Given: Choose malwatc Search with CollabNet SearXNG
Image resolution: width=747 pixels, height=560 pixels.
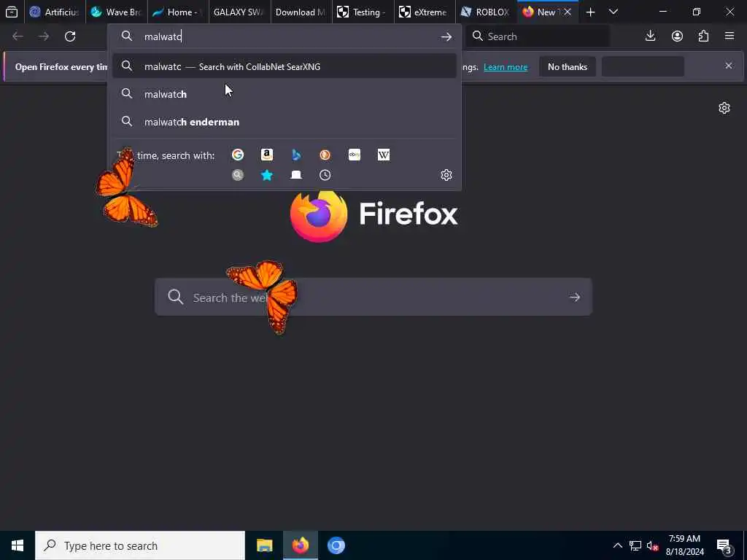Looking at the screenshot, I should (285, 66).
